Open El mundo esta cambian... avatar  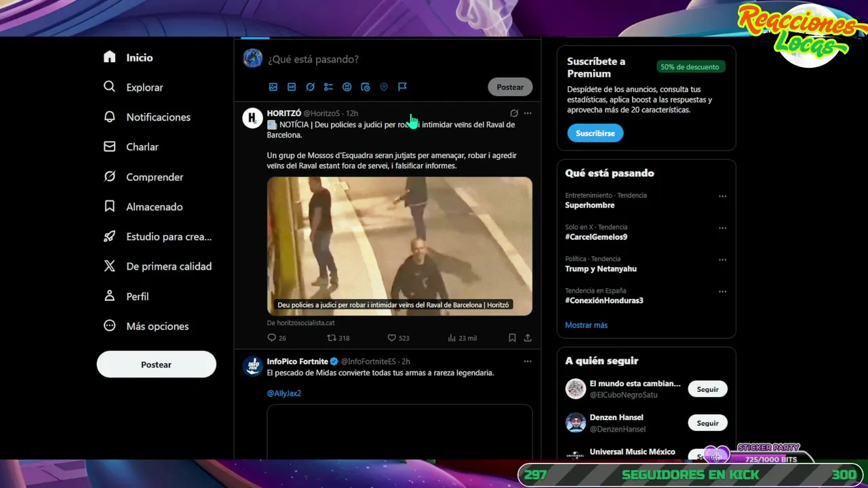click(576, 389)
